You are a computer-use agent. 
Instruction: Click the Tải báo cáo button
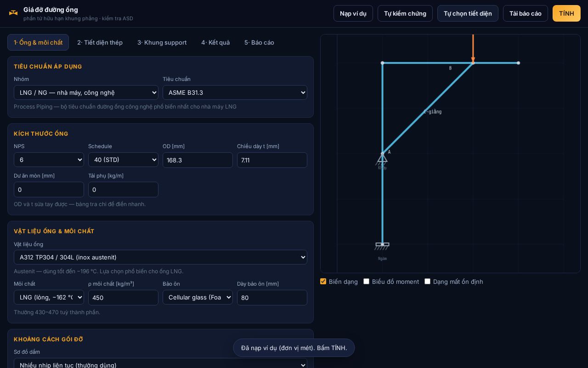click(526, 13)
